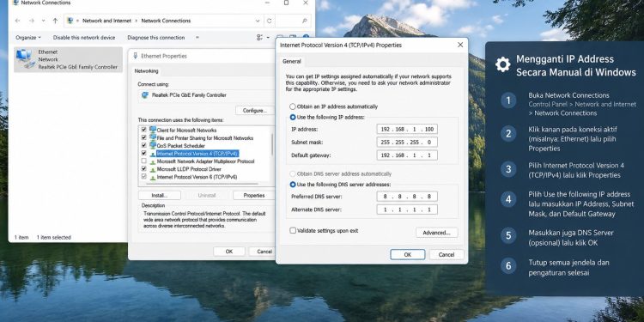Screen dimensions: 644x322
Task: Open Advanced TCP/IP settings
Action: coord(436,233)
